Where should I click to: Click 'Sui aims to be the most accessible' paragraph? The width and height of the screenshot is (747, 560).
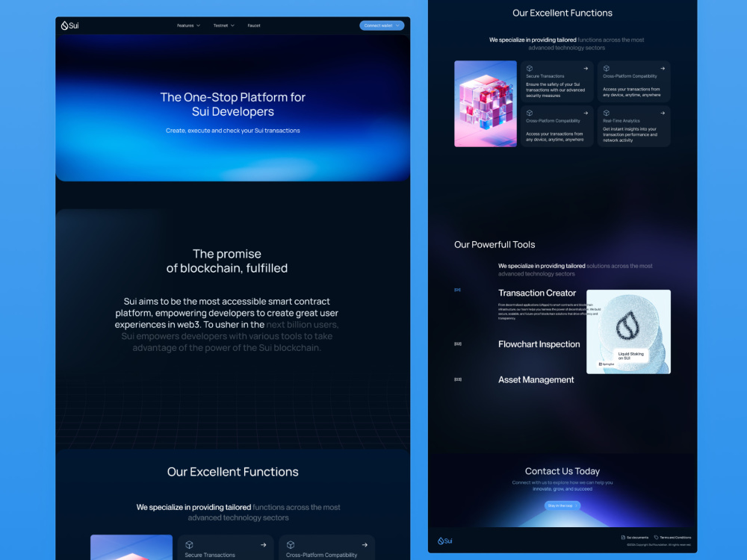[x=227, y=325]
